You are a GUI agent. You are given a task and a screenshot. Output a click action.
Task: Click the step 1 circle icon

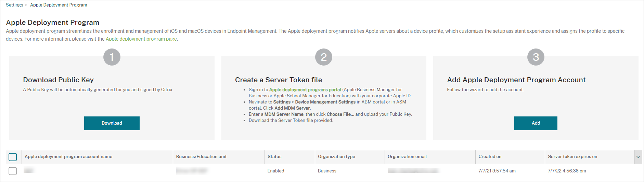[x=112, y=57]
